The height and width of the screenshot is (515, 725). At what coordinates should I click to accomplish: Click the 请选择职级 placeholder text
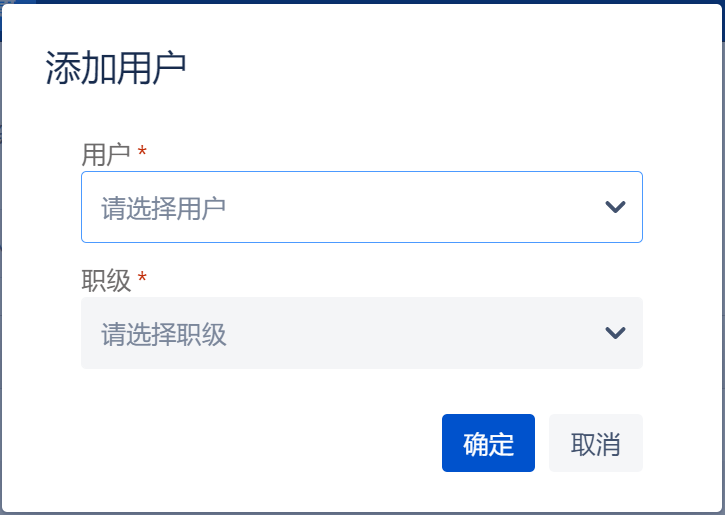(164, 334)
